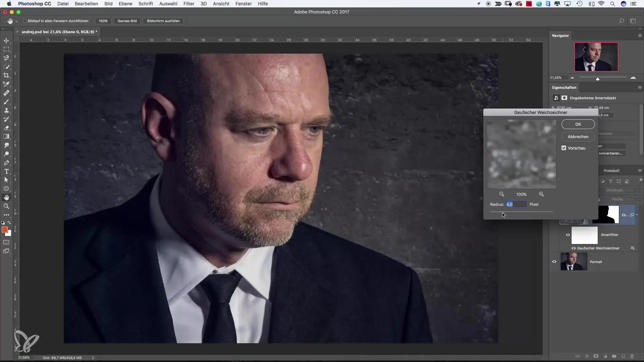
Task: Select the Zoom tool in toolbar
Action: pos(6,206)
